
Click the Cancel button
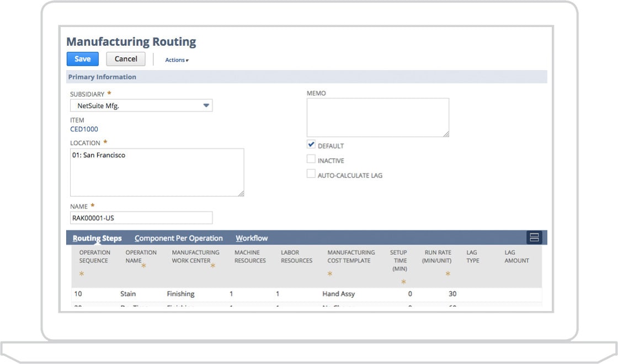click(x=126, y=59)
